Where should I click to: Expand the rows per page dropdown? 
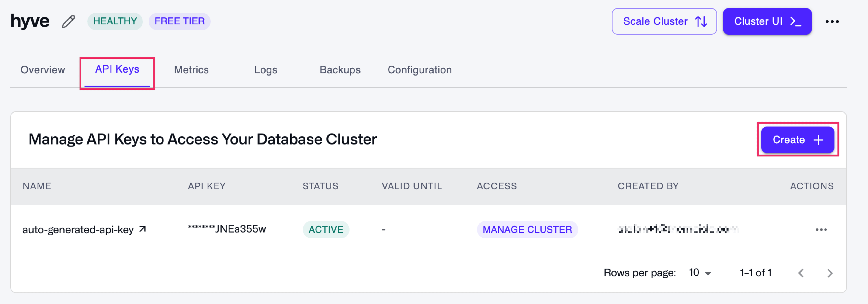700,273
